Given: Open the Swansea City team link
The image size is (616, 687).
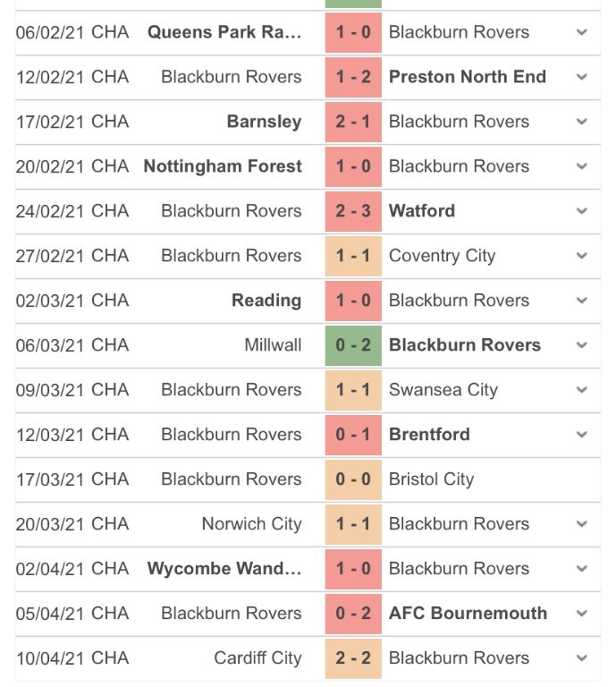Looking at the screenshot, I should coord(443,390).
